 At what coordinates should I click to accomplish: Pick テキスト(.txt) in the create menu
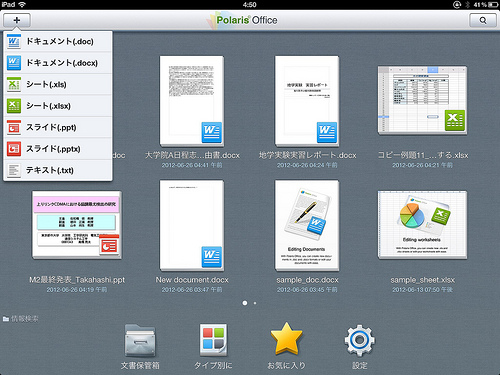[x=58, y=170]
